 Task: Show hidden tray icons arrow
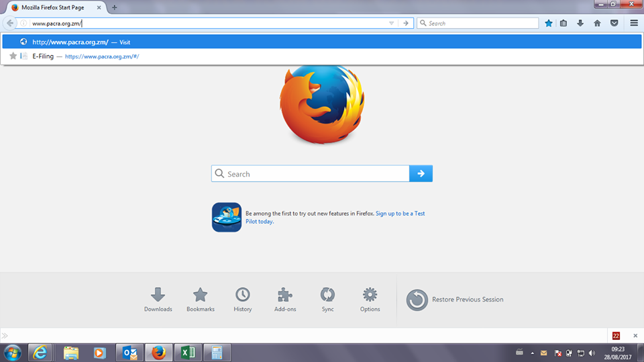(532, 353)
